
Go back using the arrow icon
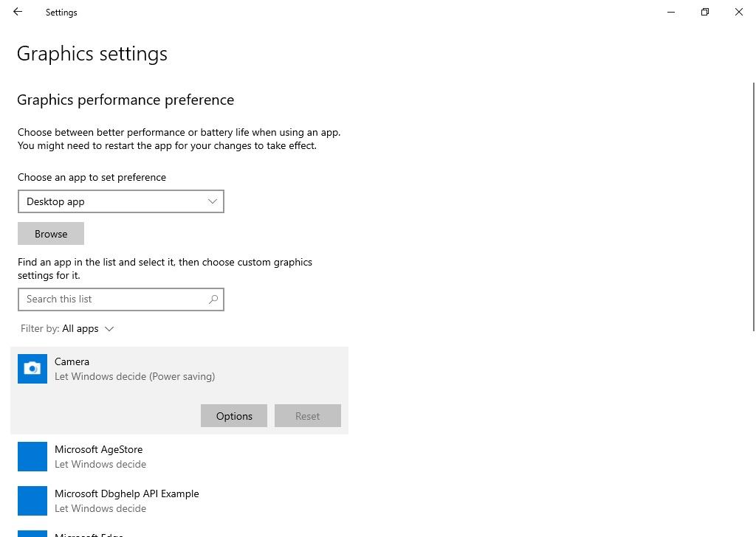click(x=17, y=12)
